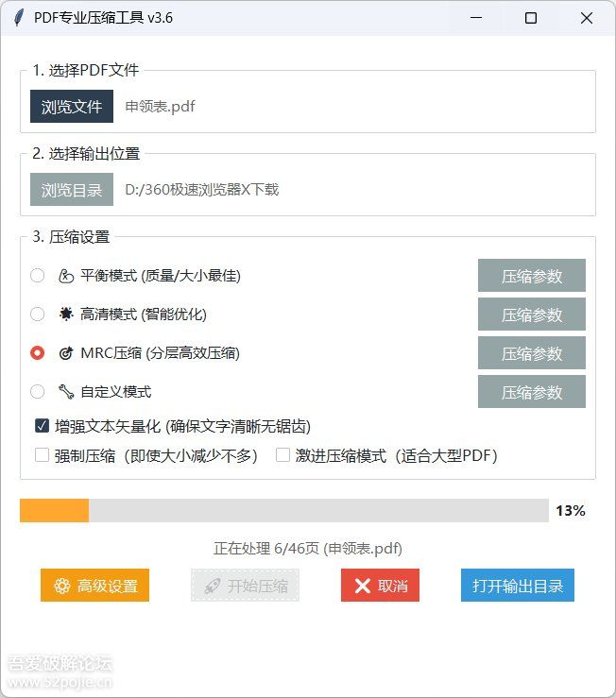Choose the 自定义模式 radio option
Image resolution: width=616 pixels, height=698 pixels.
(38, 392)
